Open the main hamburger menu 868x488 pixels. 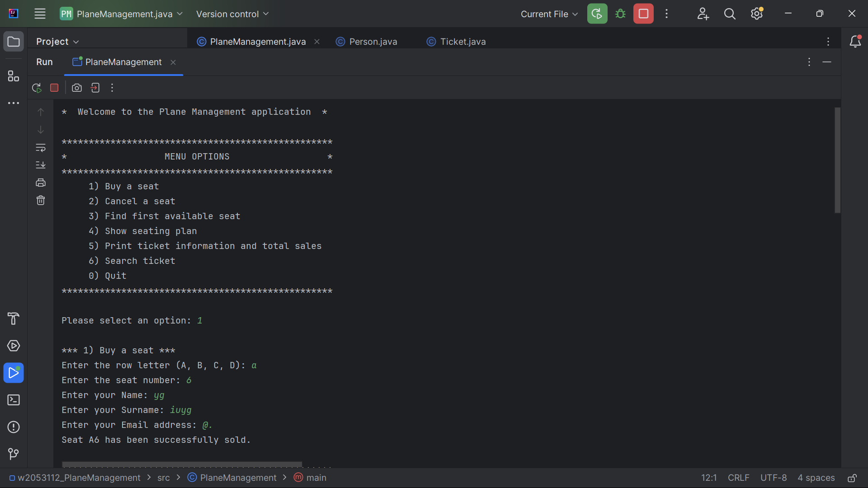[40, 14]
